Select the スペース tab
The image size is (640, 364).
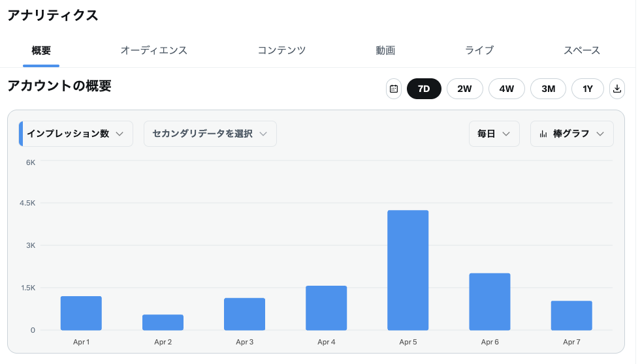pyautogui.click(x=582, y=50)
